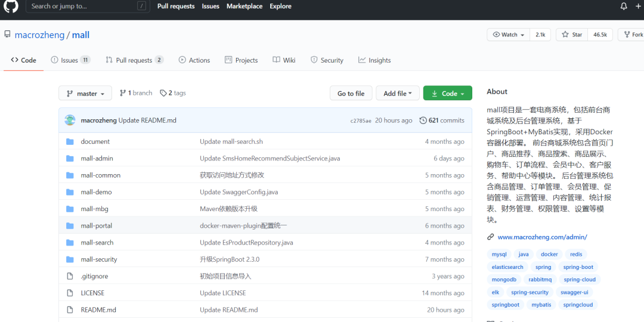This screenshot has height=322, width=644.
Task: Star the mall repository
Action: pos(572,35)
